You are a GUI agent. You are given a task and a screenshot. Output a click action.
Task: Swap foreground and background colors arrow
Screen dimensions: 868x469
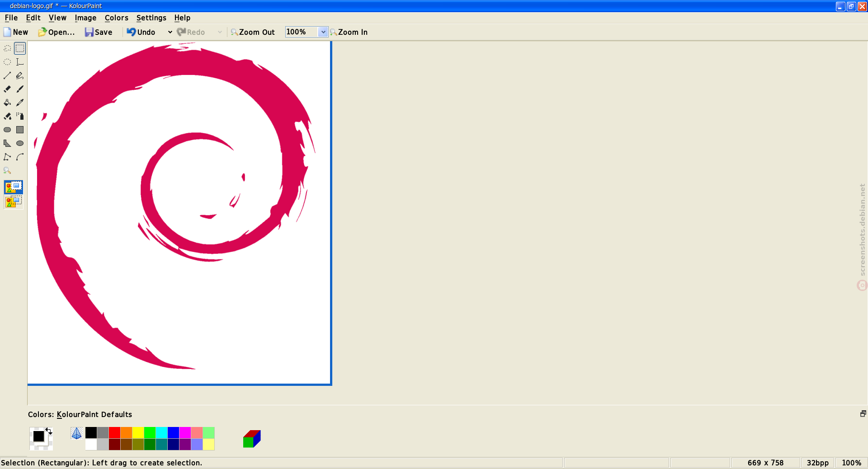(x=49, y=431)
